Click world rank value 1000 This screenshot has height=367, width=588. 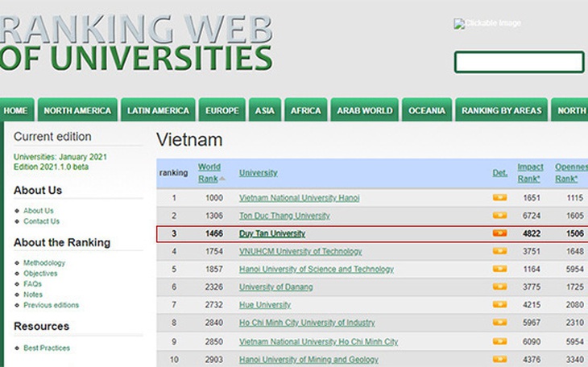(x=214, y=197)
